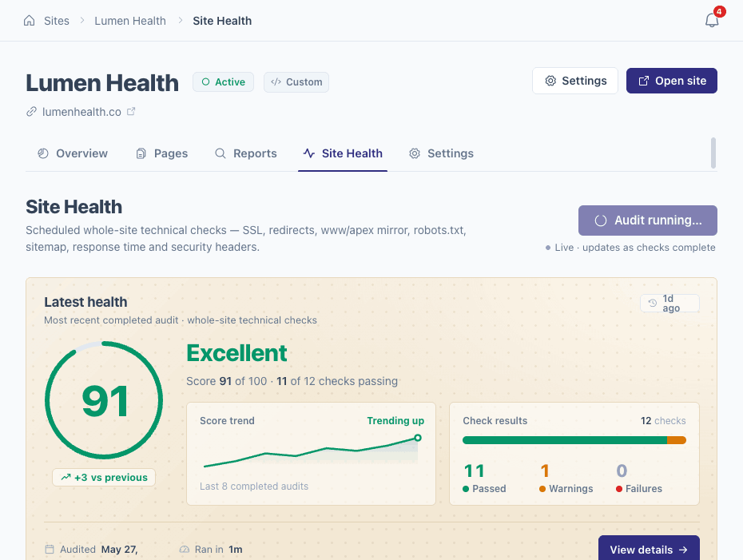Click the Last 8 completed audits text
Image resolution: width=743 pixels, height=560 pixels.
coord(254,486)
